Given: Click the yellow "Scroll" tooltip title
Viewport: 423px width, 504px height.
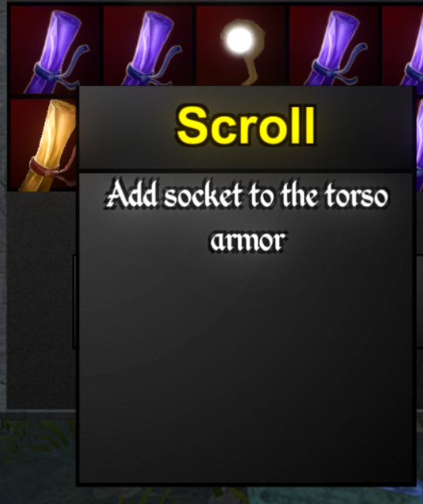Looking at the screenshot, I should pyautogui.click(x=246, y=125).
